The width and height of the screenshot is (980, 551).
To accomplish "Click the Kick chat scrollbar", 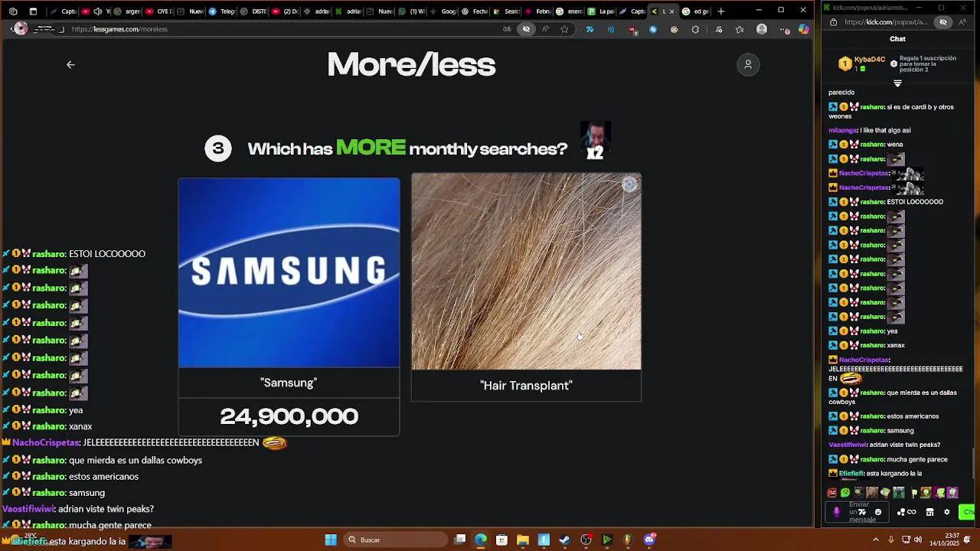I will 975,463.
